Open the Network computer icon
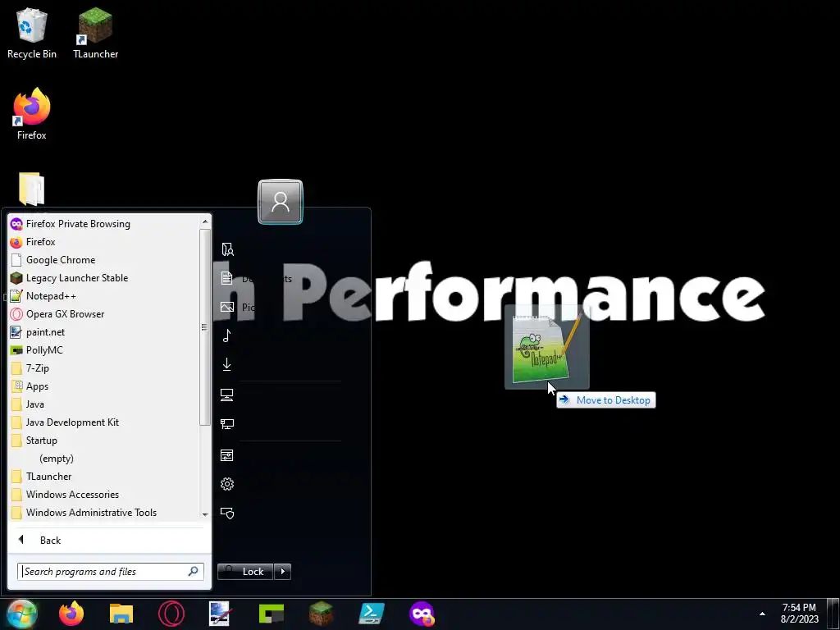Screen dimensions: 840x630 [227, 424]
